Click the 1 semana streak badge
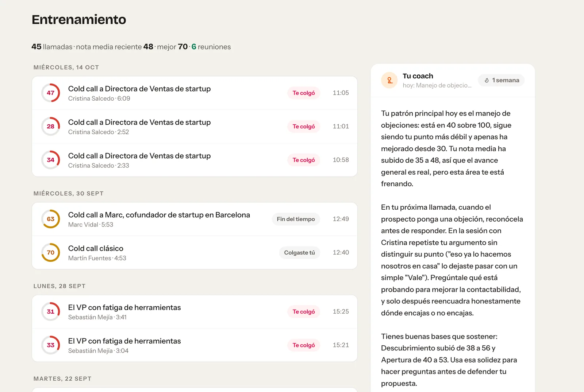This screenshot has height=392, width=584. pos(502,80)
